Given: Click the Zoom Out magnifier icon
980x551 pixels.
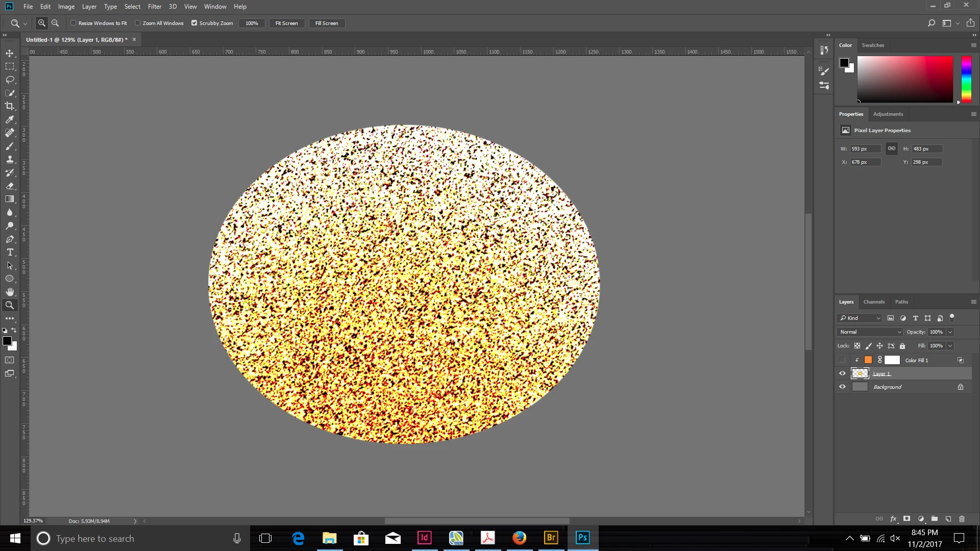Looking at the screenshot, I should (55, 23).
